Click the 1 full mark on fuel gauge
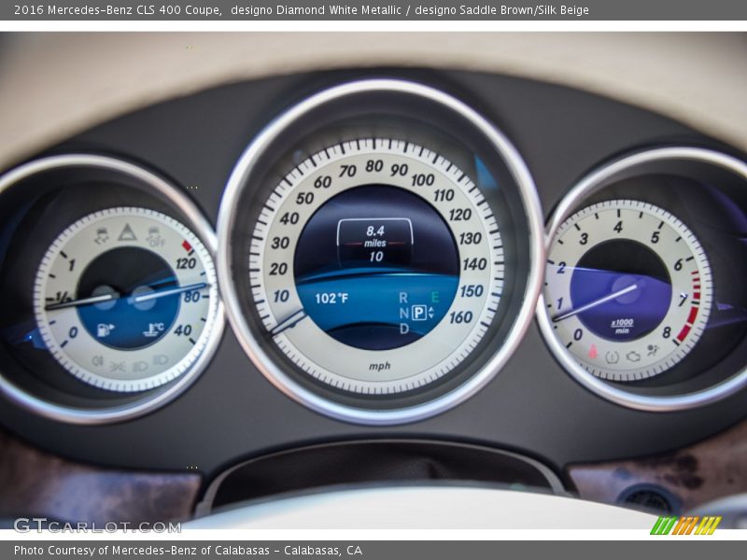The height and width of the screenshot is (560, 747). coord(72,265)
